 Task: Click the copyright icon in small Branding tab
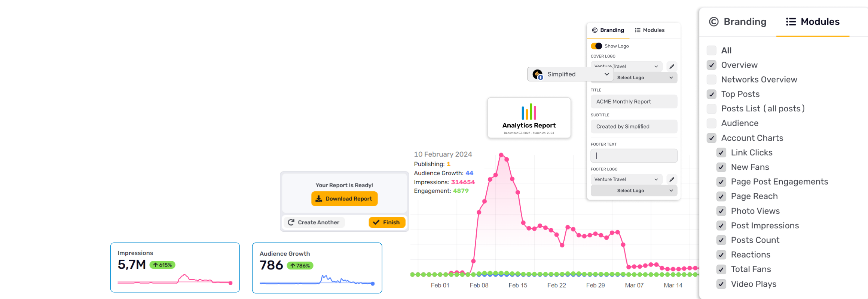click(595, 30)
